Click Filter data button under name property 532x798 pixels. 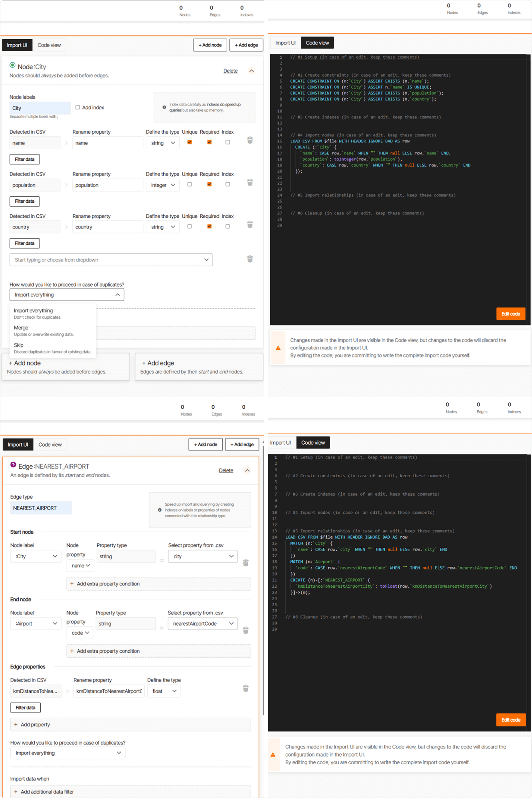pos(25,159)
